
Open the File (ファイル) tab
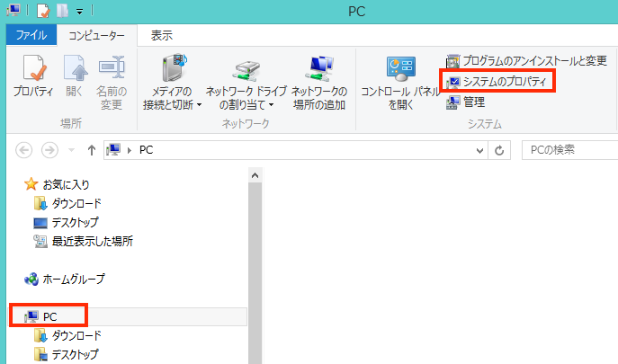pos(31,35)
